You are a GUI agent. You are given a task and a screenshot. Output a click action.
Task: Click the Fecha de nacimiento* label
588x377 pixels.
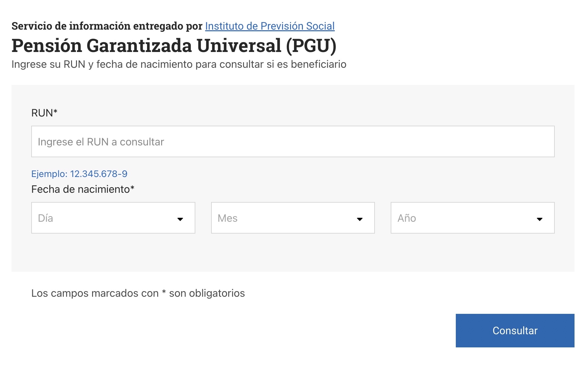pos(83,189)
